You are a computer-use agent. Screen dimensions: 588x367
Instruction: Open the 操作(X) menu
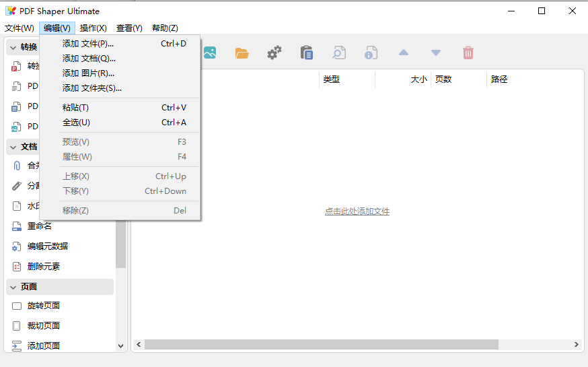(94, 28)
